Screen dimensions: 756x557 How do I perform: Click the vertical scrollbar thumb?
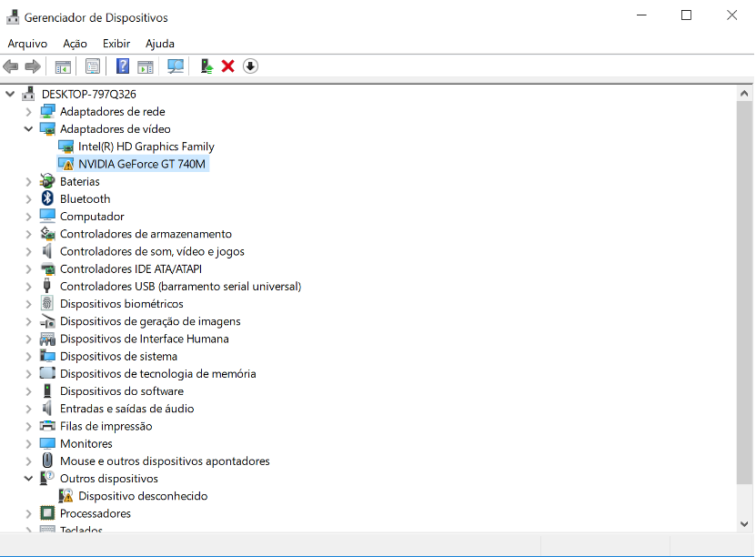point(744,292)
